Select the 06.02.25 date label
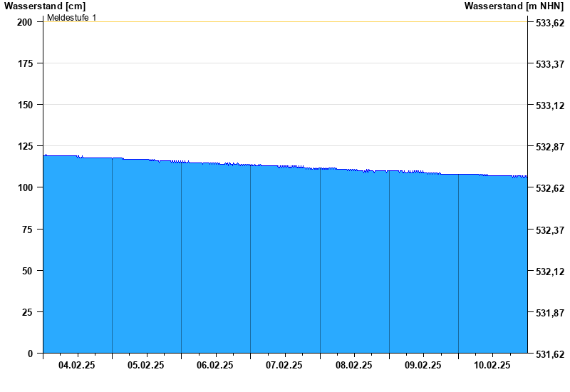Viewport: 570px width, 392px height. (x=215, y=365)
